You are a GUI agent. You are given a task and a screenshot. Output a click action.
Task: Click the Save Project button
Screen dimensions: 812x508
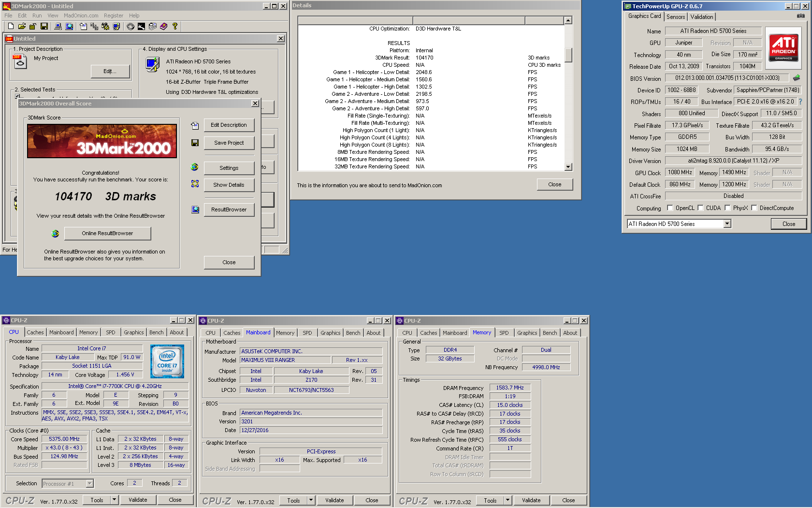pyautogui.click(x=229, y=143)
